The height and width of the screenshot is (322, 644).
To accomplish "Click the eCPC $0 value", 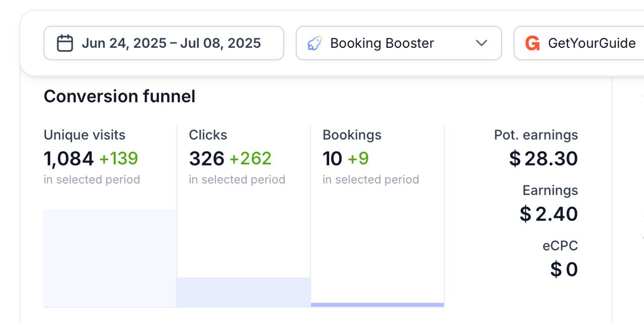I will click(x=564, y=269).
